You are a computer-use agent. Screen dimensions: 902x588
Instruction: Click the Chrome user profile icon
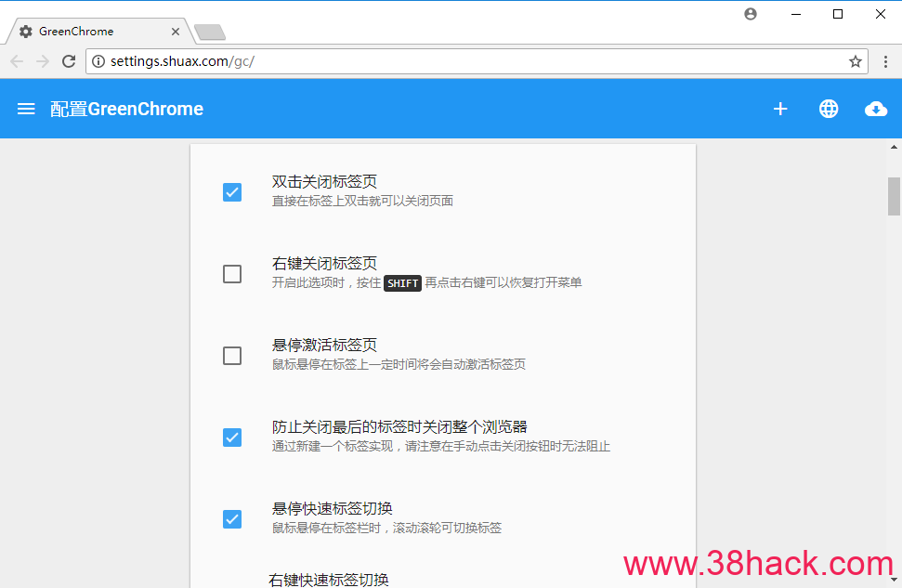pos(751,14)
